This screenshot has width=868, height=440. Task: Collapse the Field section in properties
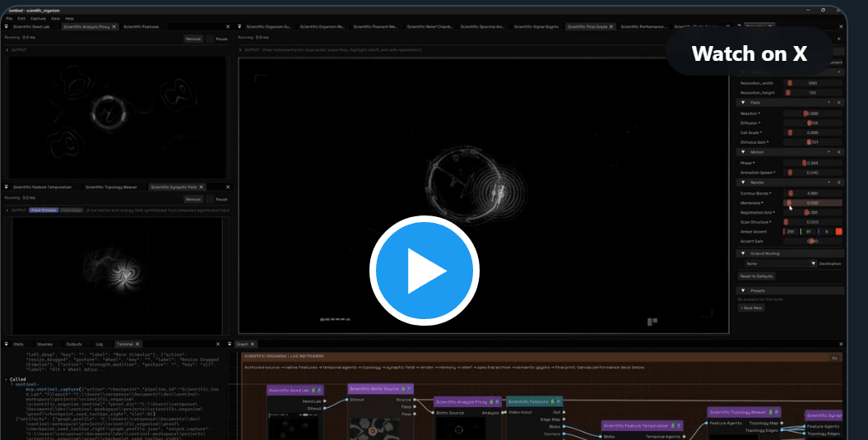744,103
